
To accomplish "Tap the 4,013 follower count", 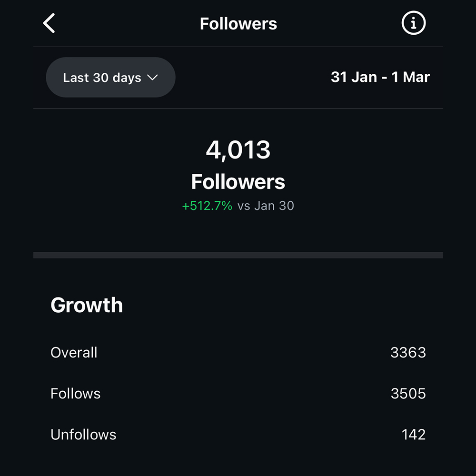I will click(x=238, y=150).
